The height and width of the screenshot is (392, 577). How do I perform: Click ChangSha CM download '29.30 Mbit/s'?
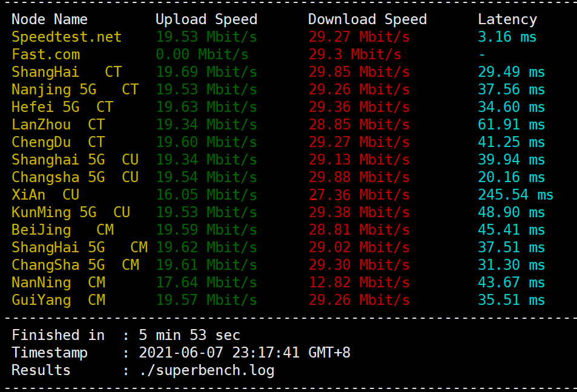pos(359,265)
